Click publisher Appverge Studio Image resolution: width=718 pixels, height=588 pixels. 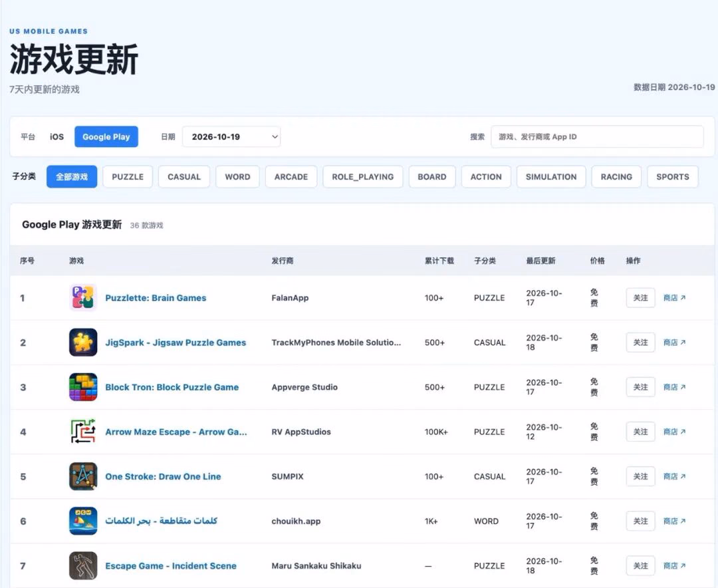pos(304,387)
